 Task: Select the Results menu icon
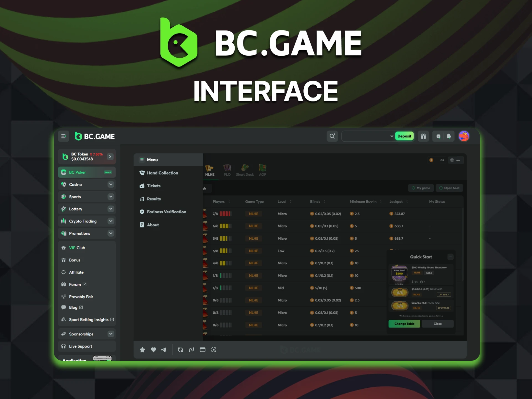click(x=142, y=199)
